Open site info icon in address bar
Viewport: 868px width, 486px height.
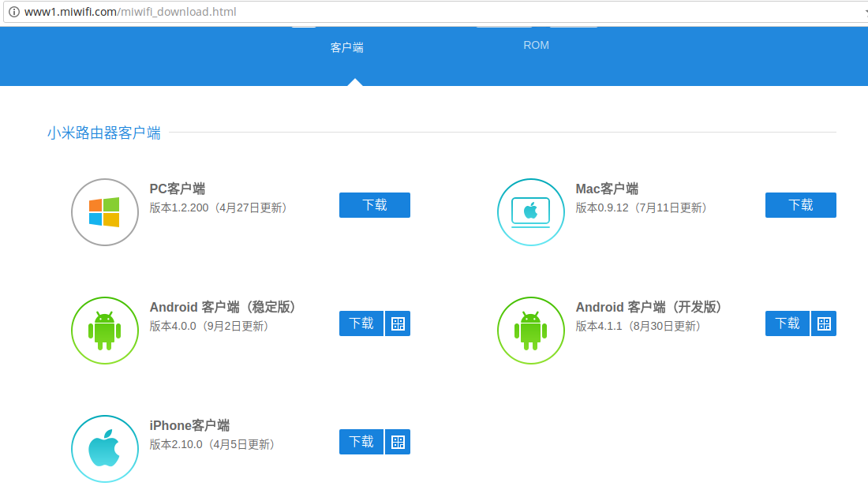(14, 12)
